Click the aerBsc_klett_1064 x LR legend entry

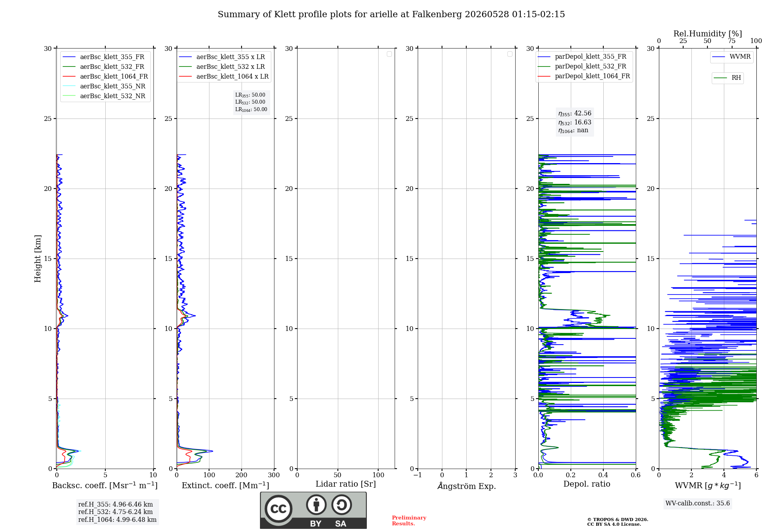[x=224, y=77]
